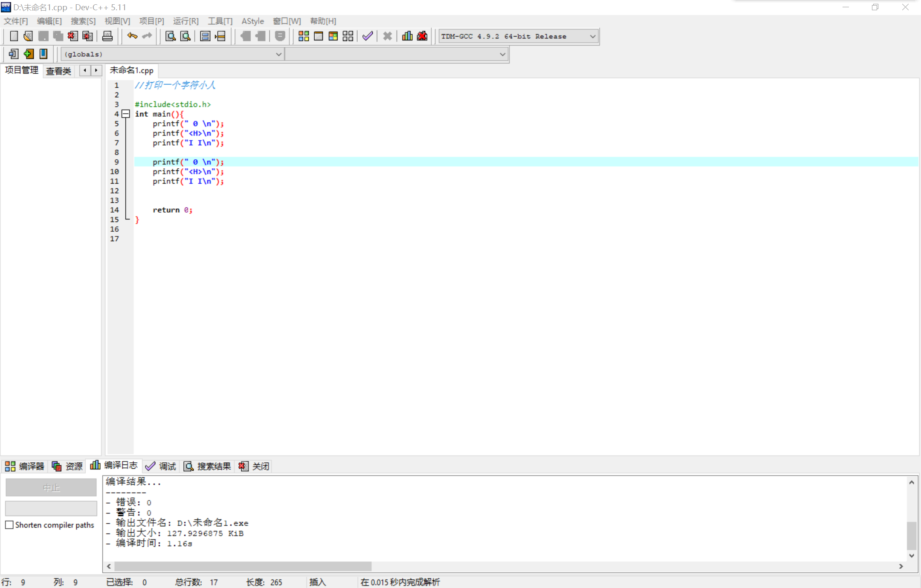The image size is (921, 588).
Task: Click the Find magnifier toolbar icon
Action: pos(171,36)
